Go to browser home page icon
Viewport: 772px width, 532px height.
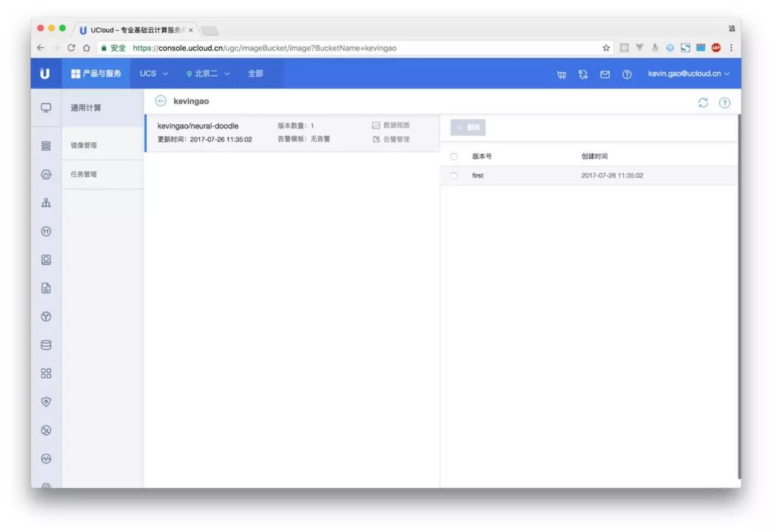pyautogui.click(x=86, y=48)
